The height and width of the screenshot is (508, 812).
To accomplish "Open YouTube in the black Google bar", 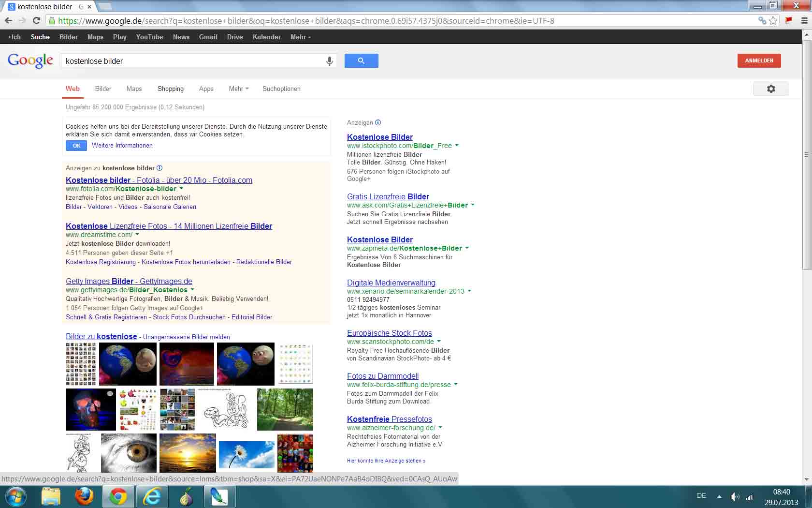I will click(x=149, y=37).
